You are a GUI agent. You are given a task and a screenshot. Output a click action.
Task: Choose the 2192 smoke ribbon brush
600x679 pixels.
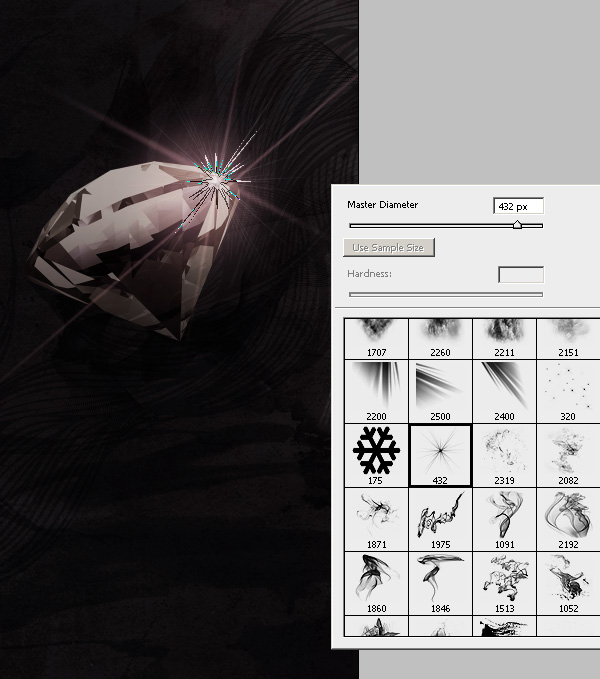[568, 520]
